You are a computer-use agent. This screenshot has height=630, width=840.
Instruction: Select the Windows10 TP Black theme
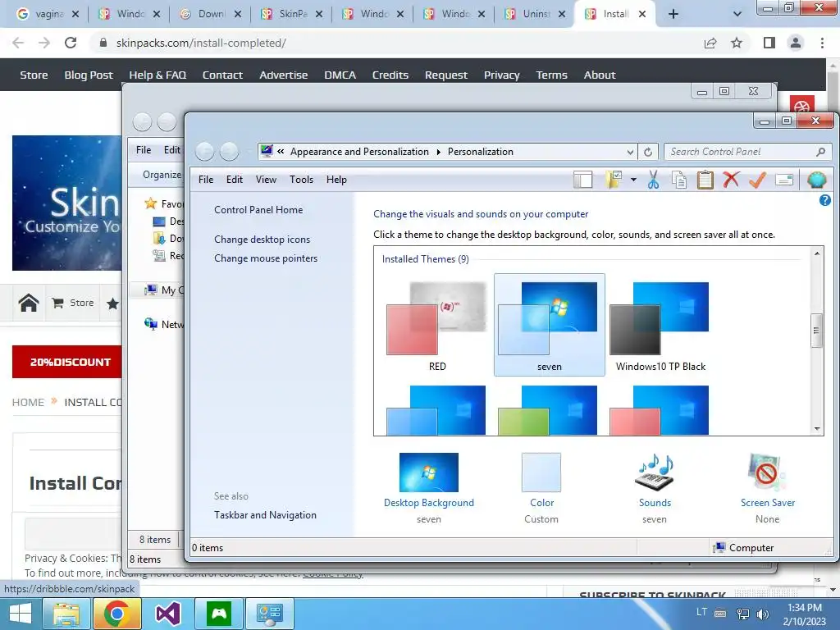pyautogui.click(x=660, y=326)
